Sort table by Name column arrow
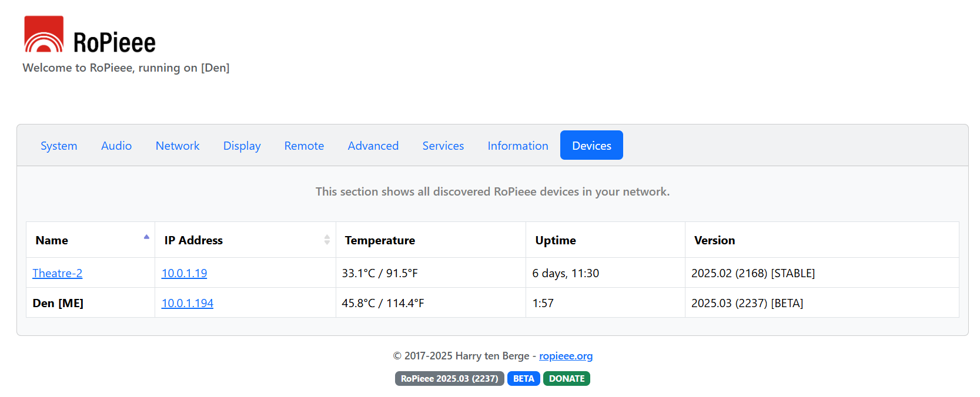Viewport: 980px width, 397px height. [x=146, y=237]
